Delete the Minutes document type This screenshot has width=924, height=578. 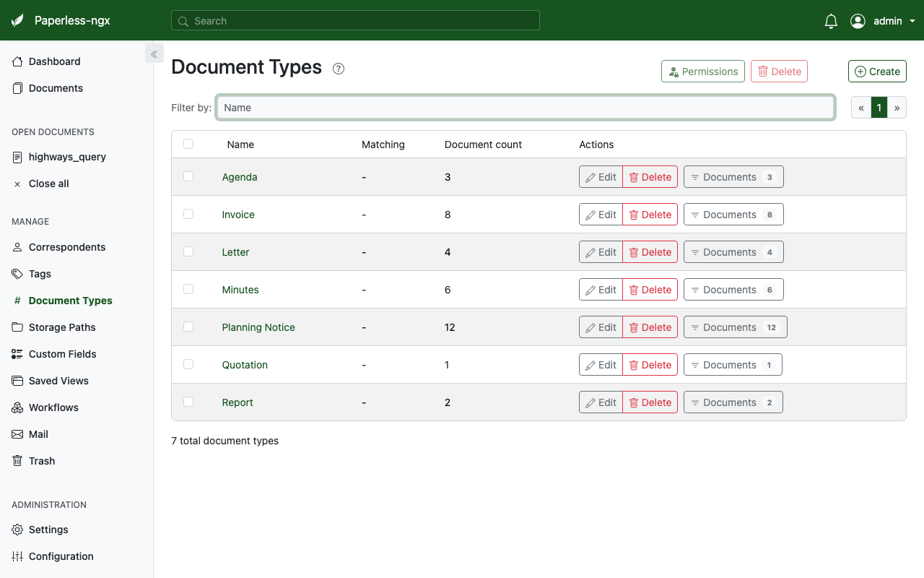pyautogui.click(x=650, y=290)
